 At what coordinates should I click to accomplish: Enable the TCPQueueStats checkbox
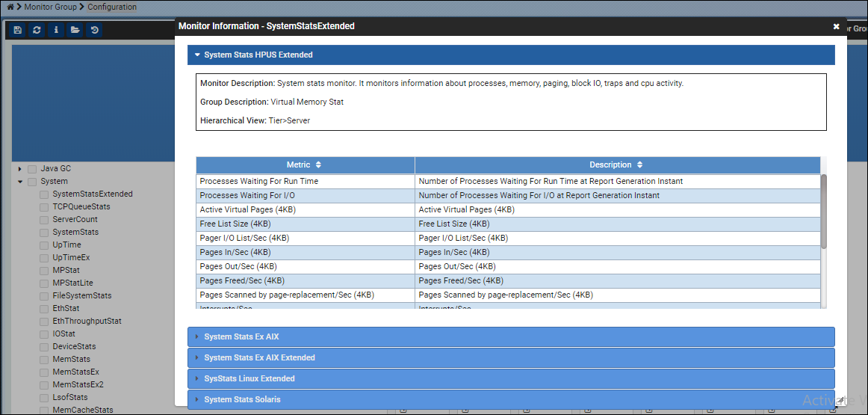(x=44, y=207)
